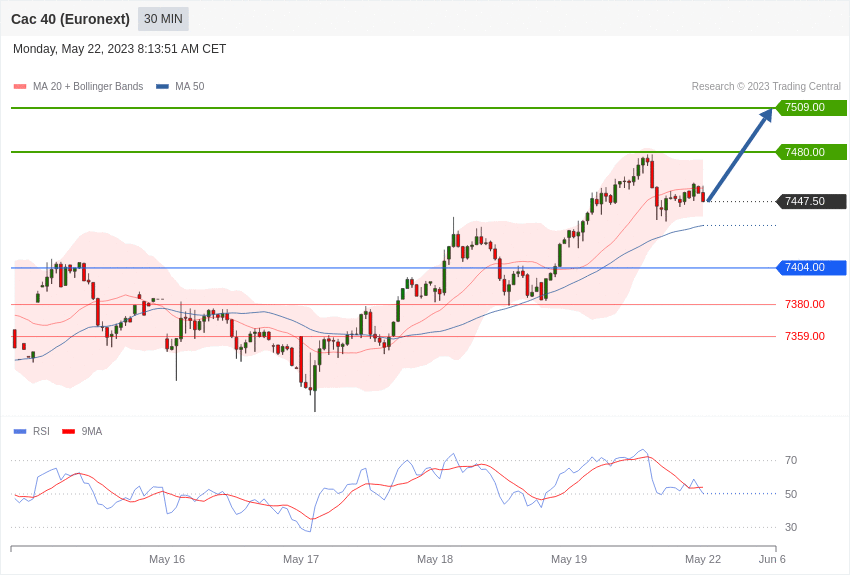This screenshot has height=576, width=850.
Task: Click the 7380.00 red support label
Action: [804, 304]
